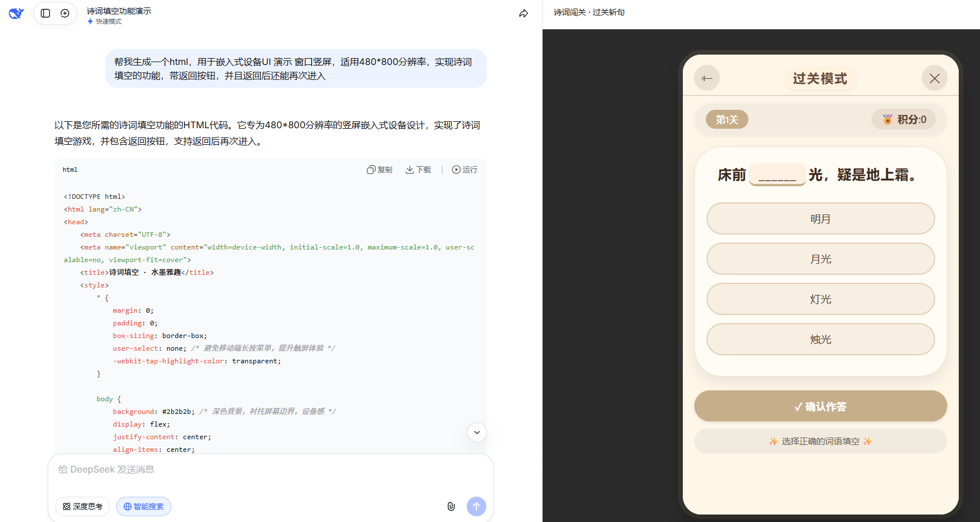Screen dimensions: 980x522
Task: Confirm the answer with 确认作答
Action: point(821,406)
